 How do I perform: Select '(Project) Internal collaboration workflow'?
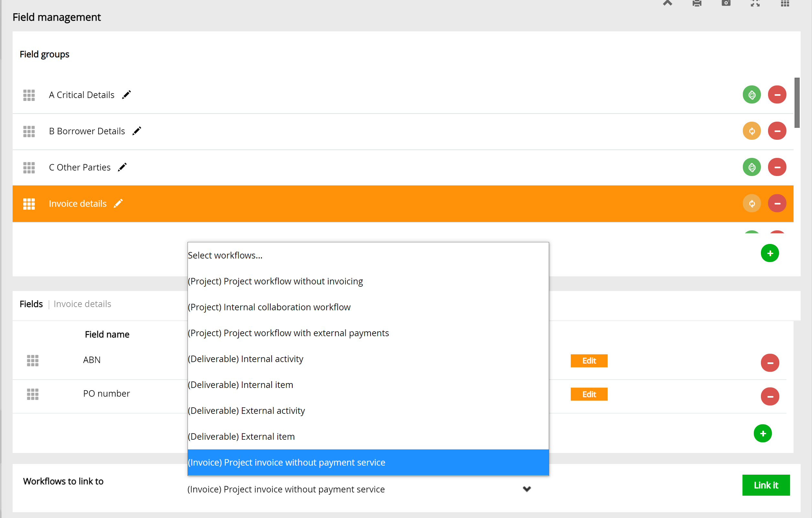(368, 307)
